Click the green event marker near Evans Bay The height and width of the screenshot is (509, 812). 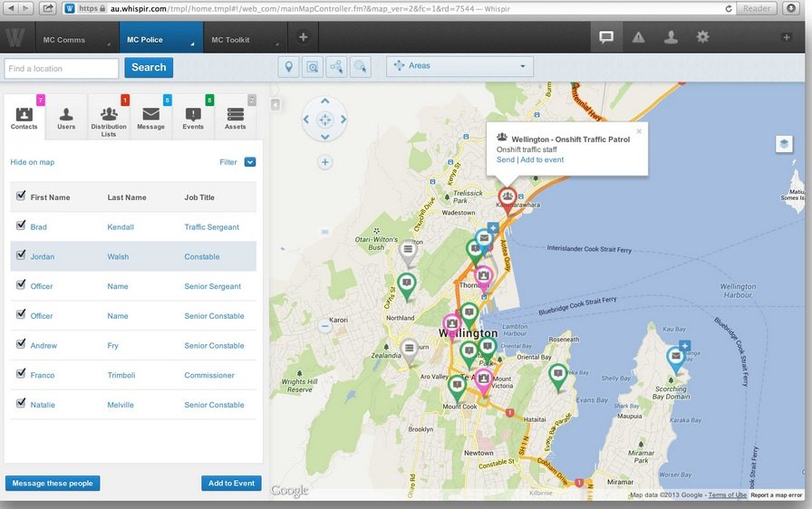tap(557, 376)
